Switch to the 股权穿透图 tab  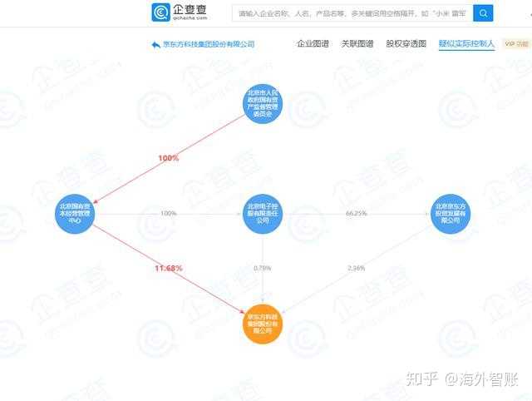point(406,44)
